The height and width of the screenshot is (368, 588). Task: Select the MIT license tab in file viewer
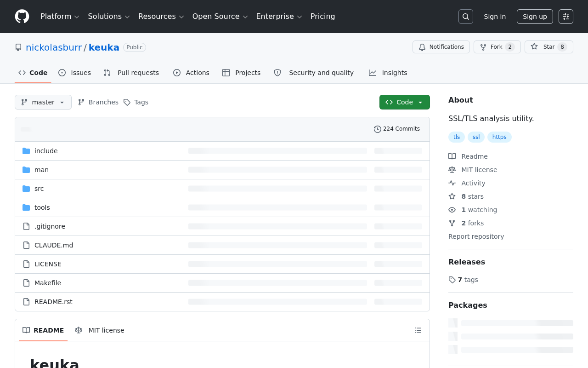tap(100, 330)
